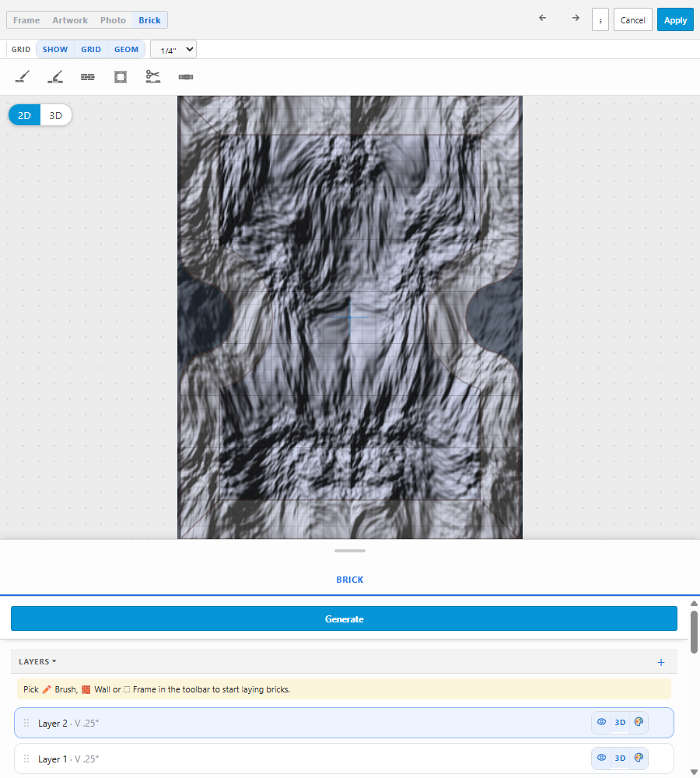
Task: Click the undo left arrow
Action: pyautogui.click(x=542, y=18)
